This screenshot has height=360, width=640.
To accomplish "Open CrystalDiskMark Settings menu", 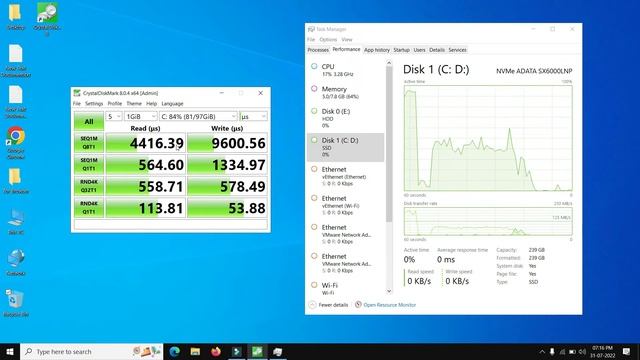I will coord(94,104).
